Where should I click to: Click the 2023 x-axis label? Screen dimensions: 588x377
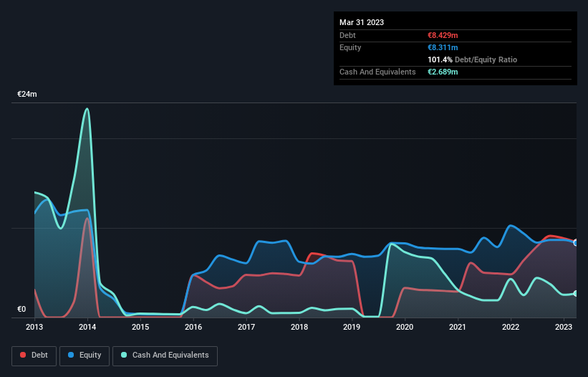click(x=564, y=327)
